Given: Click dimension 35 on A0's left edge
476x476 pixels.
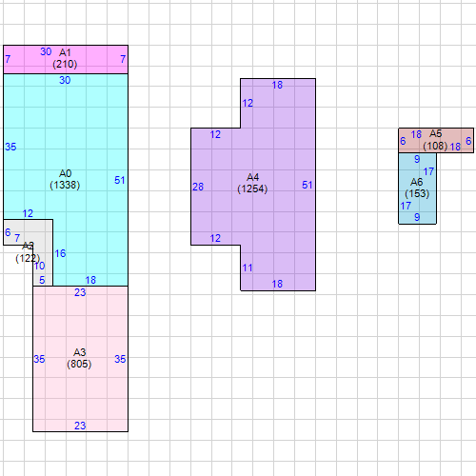Looking at the screenshot, I should pos(10,147).
